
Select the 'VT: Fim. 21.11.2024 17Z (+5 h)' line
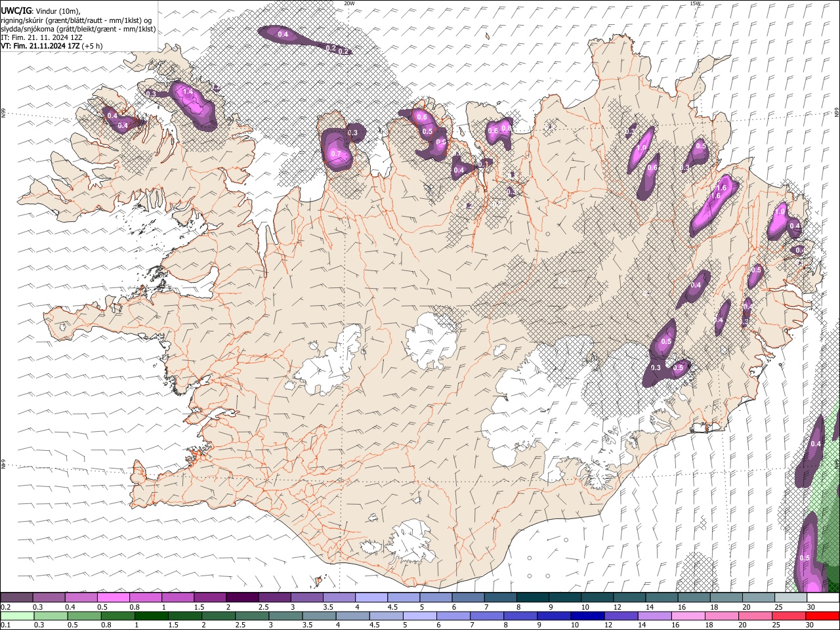pos(51,46)
